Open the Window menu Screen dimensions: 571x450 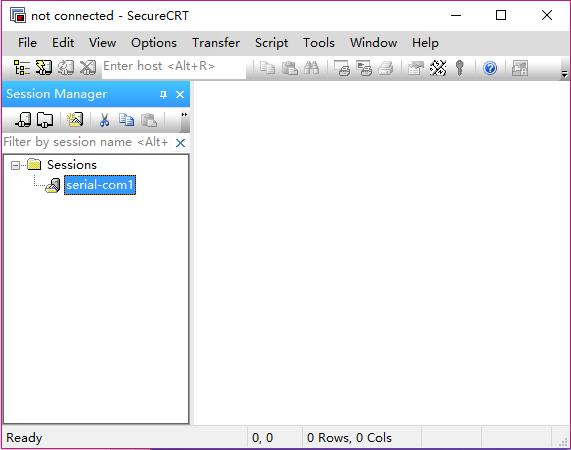[x=374, y=43]
